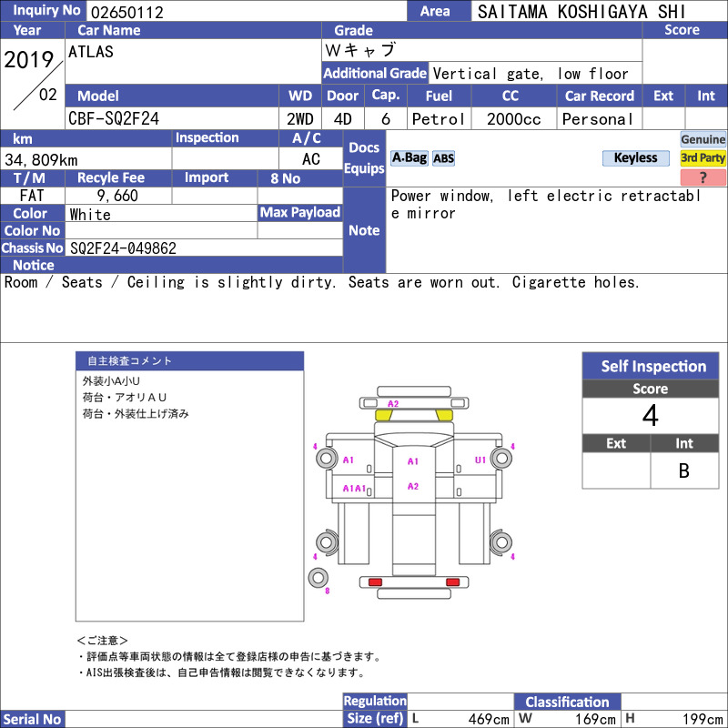Viewport: 728px width, 728px height.
Task: Click the mileage 34,809km
Action: 41,160
